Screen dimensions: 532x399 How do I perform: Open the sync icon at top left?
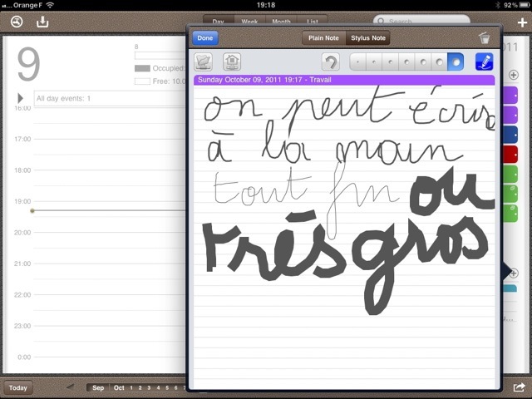coord(17,22)
